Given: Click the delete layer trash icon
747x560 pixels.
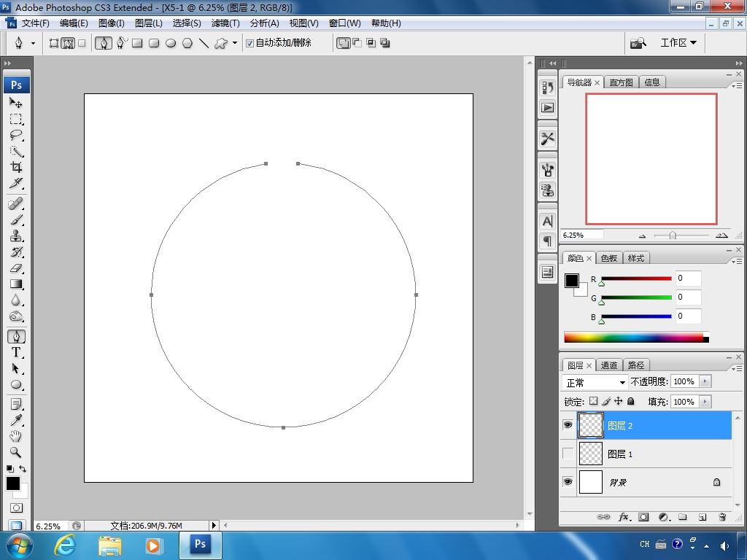Looking at the screenshot, I should point(722,517).
